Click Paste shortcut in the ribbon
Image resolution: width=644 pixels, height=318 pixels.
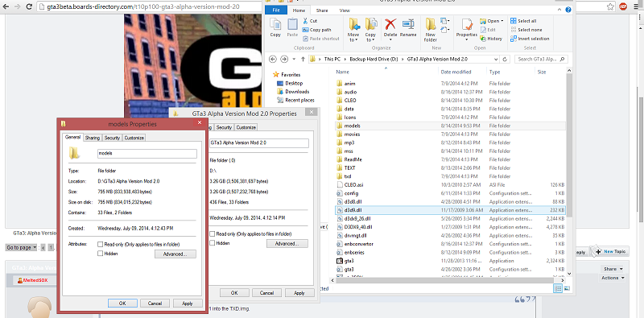[321, 39]
